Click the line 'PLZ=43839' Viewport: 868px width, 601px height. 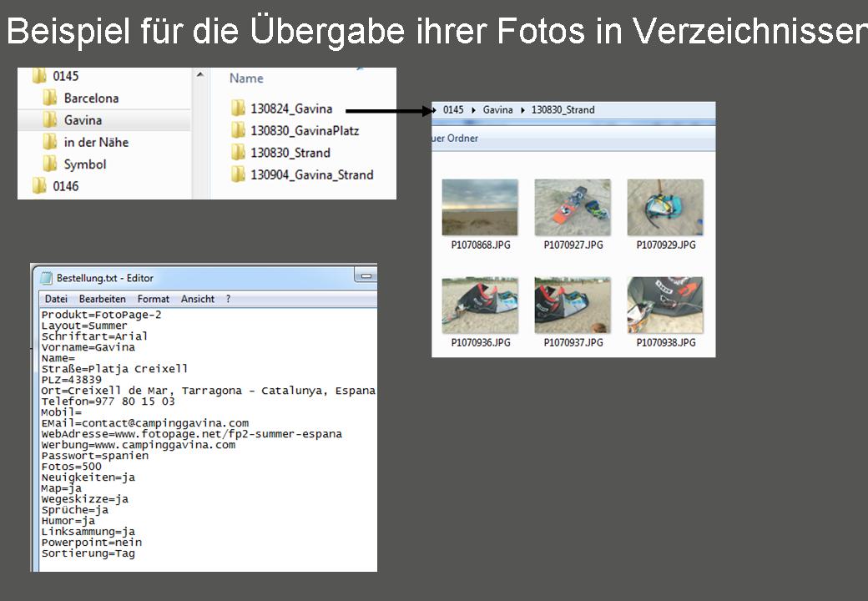click(x=72, y=380)
